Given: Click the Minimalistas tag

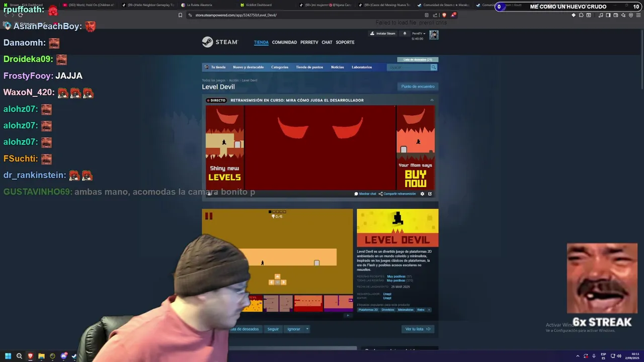Looking at the screenshot, I should coord(406,310).
